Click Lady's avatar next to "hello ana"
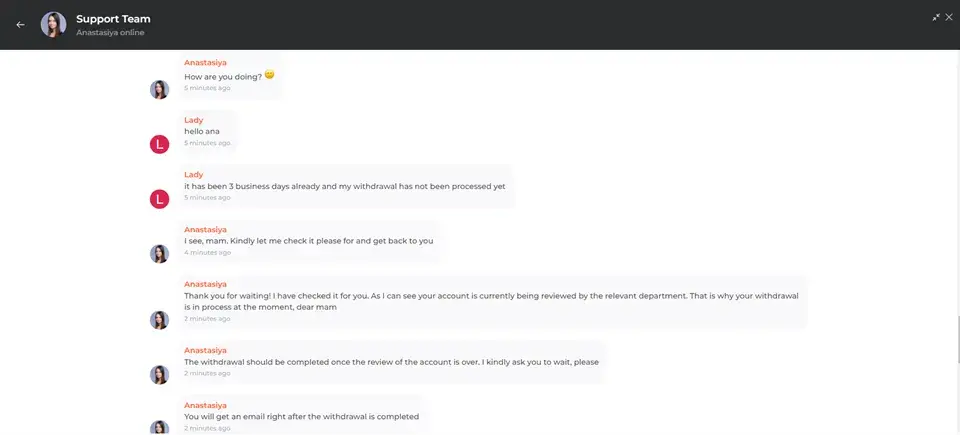This screenshot has width=960, height=435. [x=159, y=145]
